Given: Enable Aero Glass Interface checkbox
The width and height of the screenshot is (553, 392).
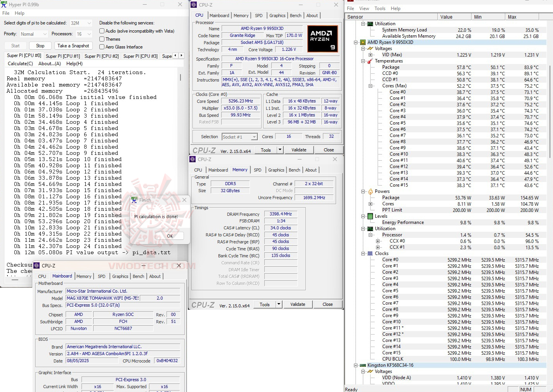Looking at the screenshot, I should tap(101, 47).
